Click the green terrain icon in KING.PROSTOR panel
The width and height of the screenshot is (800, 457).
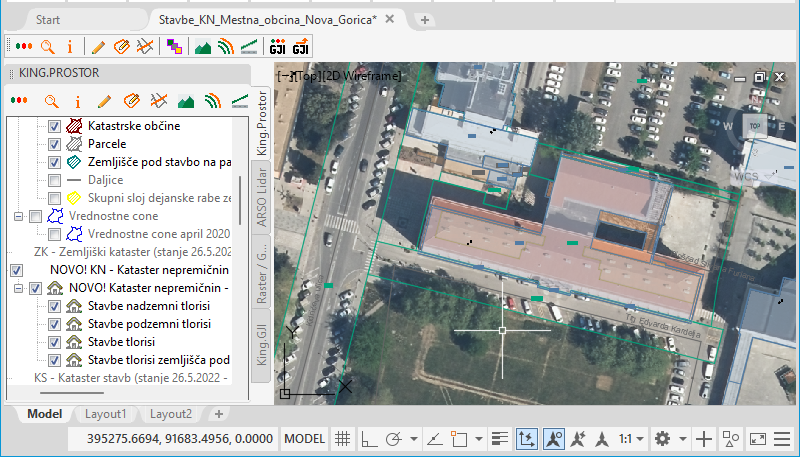pos(185,101)
